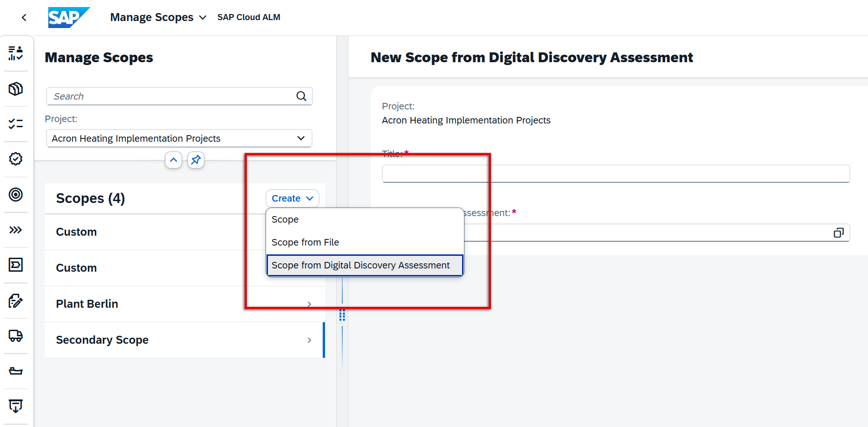This screenshot has width=868, height=427.
Task: Click the back arrow in header
Action: click(24, 18)
